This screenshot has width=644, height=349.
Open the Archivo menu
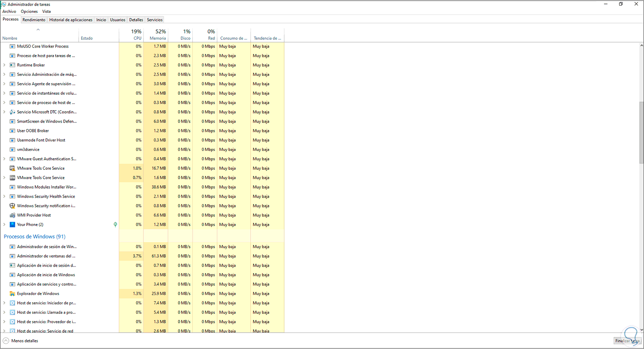pyautogui.click(x=9, y=12)
